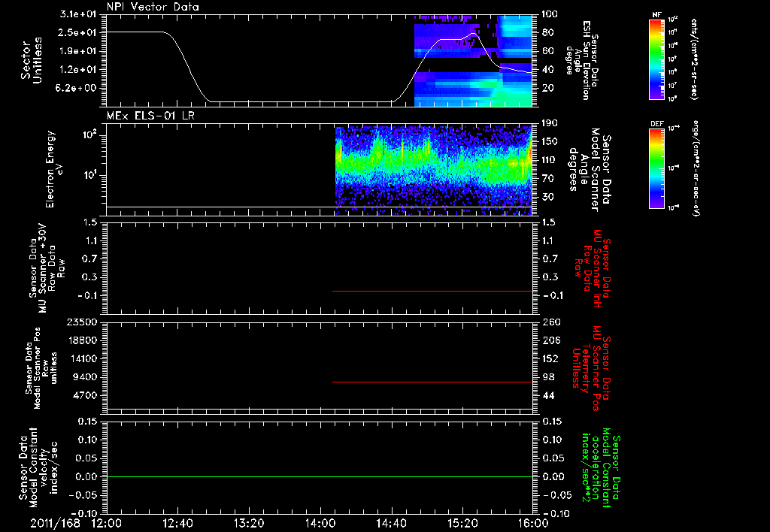Click the '23500' tick label

point(81,322)
